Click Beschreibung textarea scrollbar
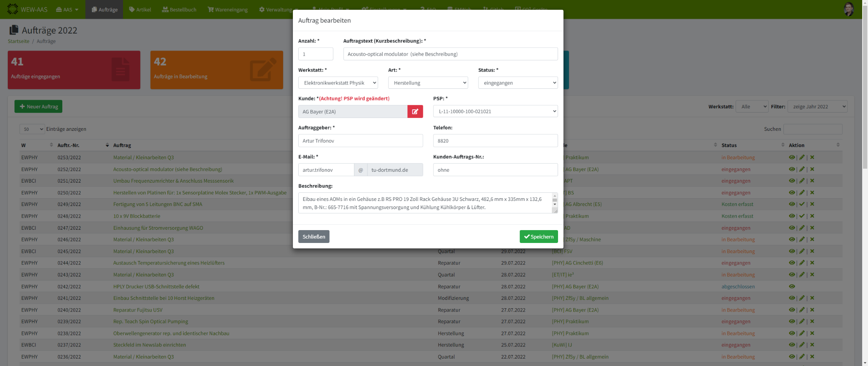This screenshot has width=868, height=366. [x=555, y=201]
